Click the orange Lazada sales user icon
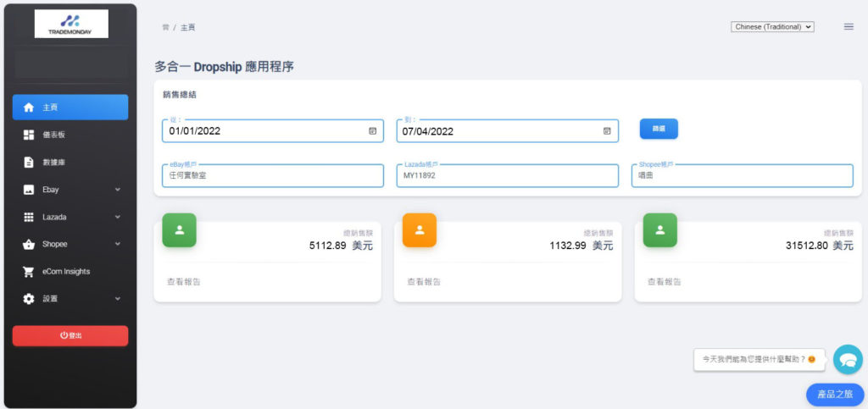Screen dimensions: 868x409 tap(419, 229)
